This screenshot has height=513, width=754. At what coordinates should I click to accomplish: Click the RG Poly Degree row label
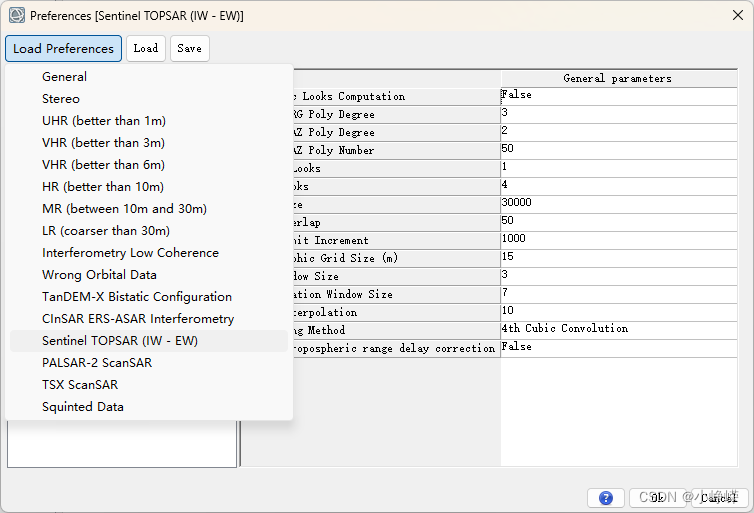coord(396,114)
